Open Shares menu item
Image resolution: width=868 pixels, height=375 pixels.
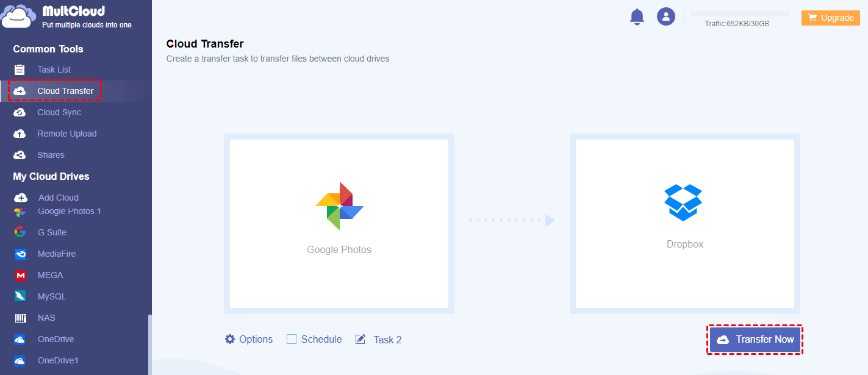tap(51, 155)
